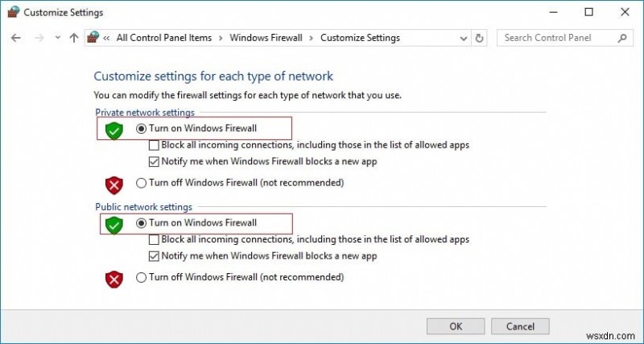The image size is (644, 344).
Task: Check Block all incoming connections under Private
Action: (x=155, y=145)
